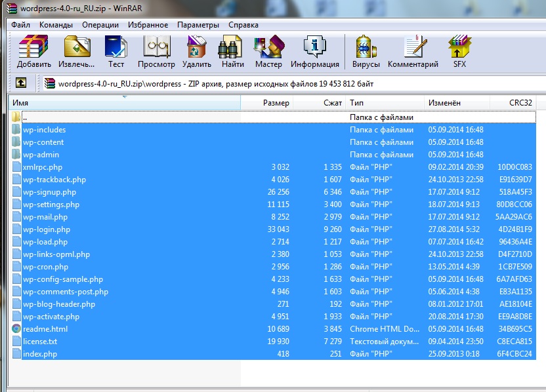
Task: Sort by the Имя column header
Action: click(125, 103)
